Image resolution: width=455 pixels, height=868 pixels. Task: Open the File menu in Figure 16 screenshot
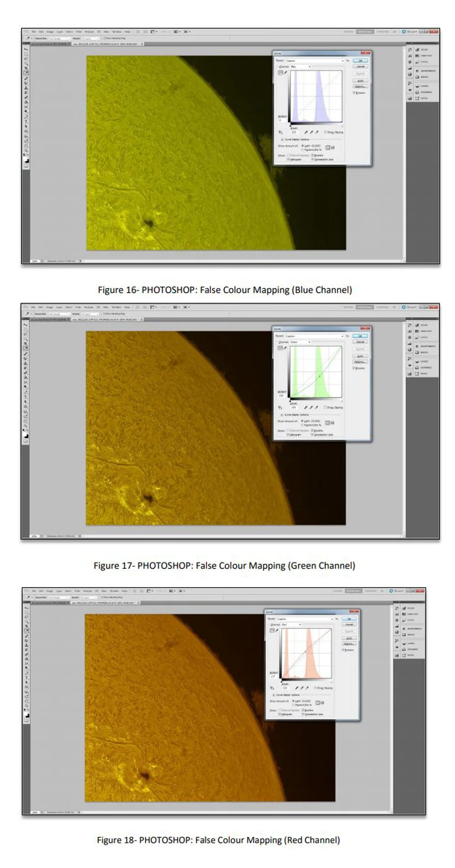(34, 32)
